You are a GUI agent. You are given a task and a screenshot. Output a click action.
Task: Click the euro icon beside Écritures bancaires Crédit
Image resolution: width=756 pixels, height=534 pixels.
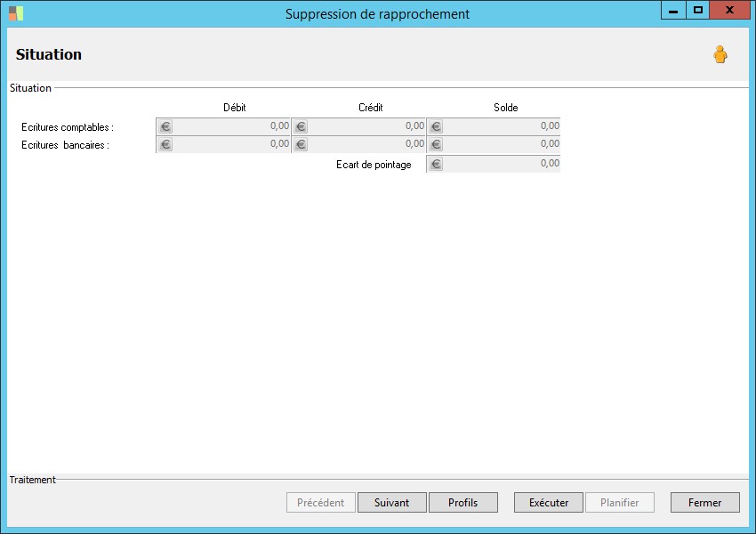(300, 144)
